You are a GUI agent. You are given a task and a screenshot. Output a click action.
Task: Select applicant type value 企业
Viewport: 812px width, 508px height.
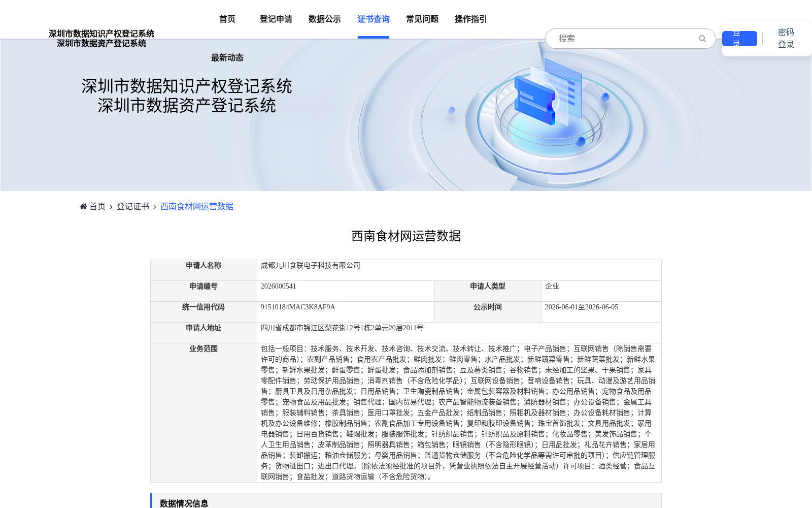tap(552, 287)
